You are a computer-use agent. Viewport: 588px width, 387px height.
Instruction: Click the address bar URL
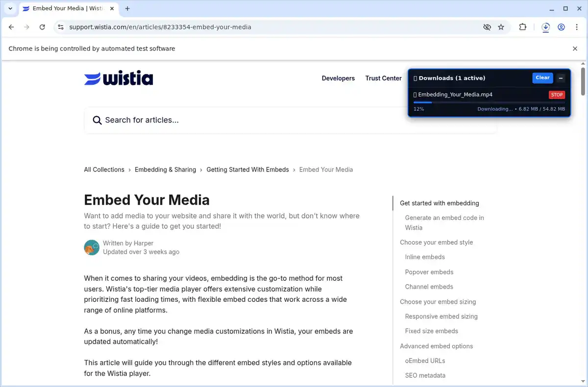[x=160, y=27]
